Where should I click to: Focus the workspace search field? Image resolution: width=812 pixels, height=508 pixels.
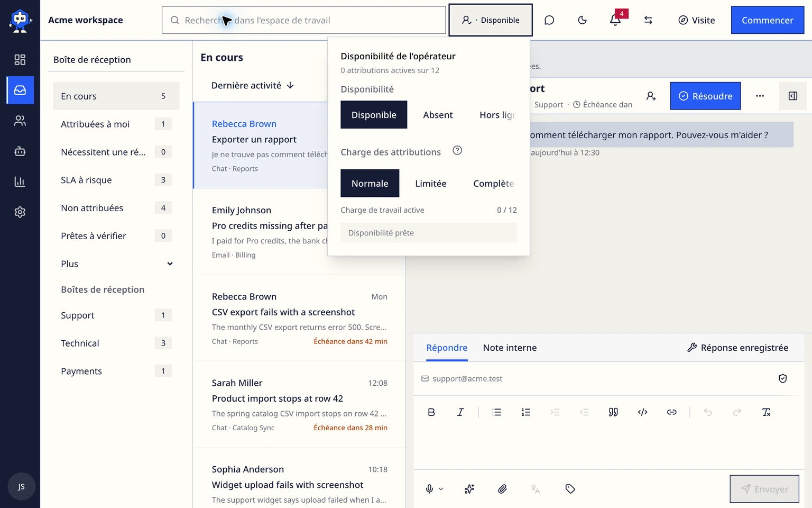click(x=304, y=20)
